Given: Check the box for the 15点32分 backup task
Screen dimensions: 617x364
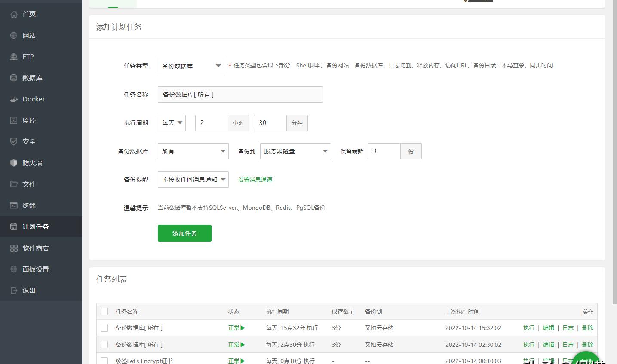Looking at the screenshot, I should (x=104, y=328).
